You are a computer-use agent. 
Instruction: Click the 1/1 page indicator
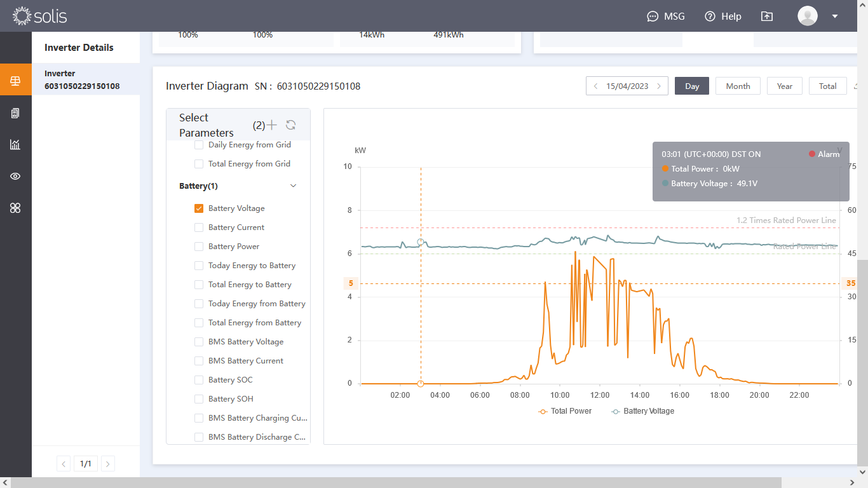point(86,464)
